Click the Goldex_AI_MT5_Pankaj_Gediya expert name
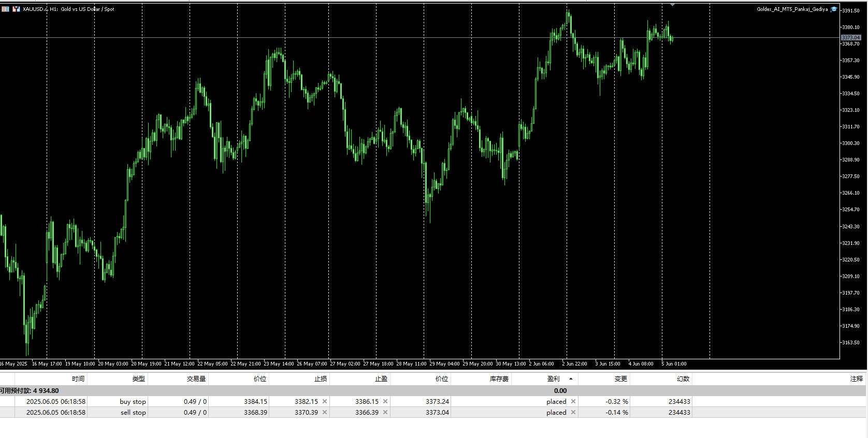Viewport: 868px width, 438px height. pos(792,9)
